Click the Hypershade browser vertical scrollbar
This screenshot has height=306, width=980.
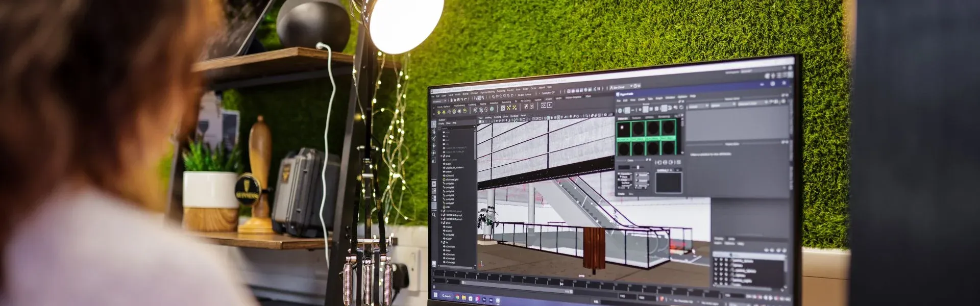(682, 135)
